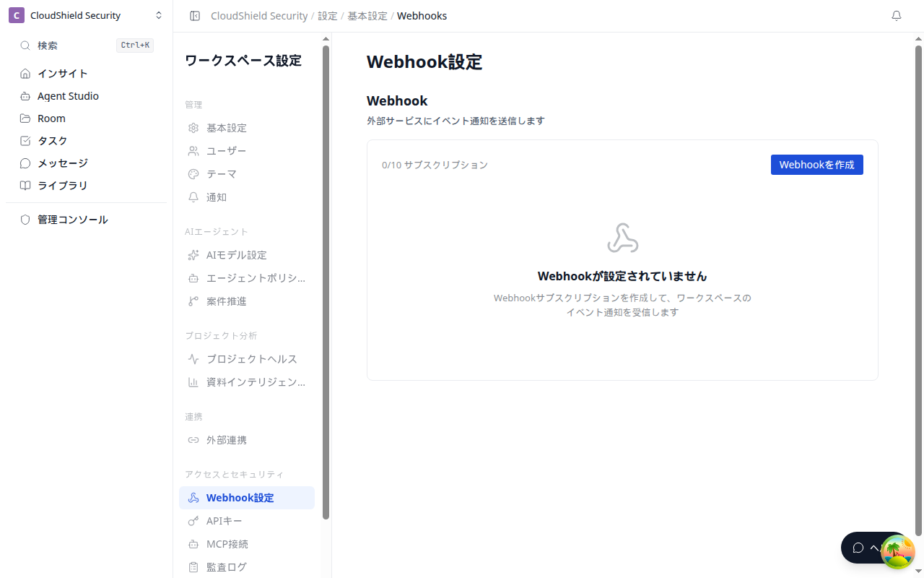Screen dimensions: 924x578
Task: Click the メッセージ speech bubble icon
Action: pyautogui.click(x=25, y=163)
